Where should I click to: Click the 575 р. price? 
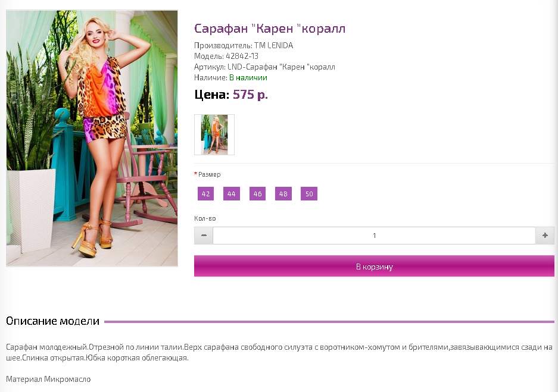(x=250, y=95)
